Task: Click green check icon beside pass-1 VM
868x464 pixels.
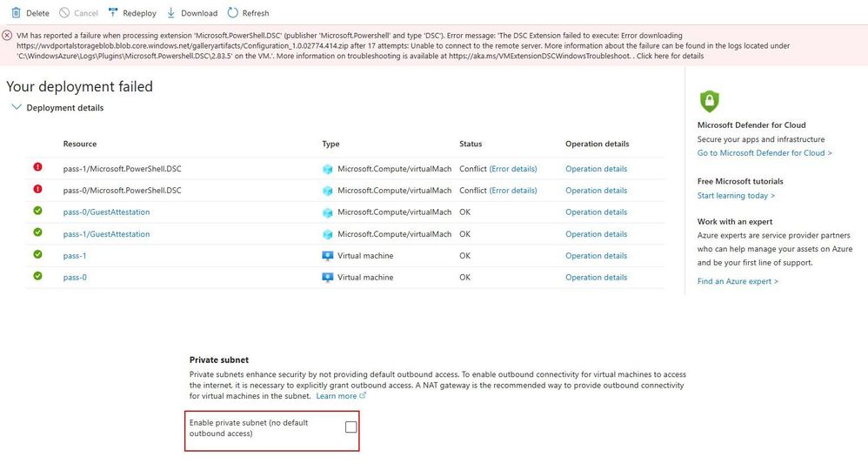Action: (x=37, y=254)
